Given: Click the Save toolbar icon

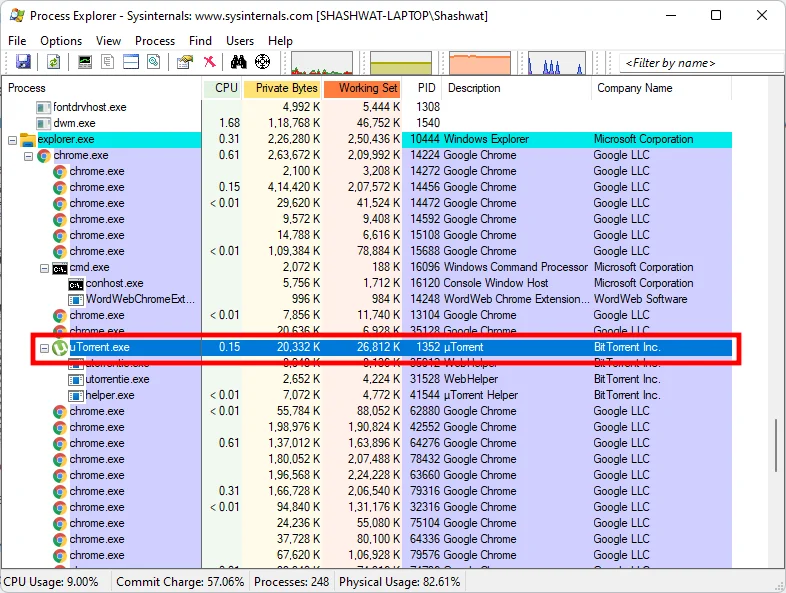Looking at the screenshot, I should (x=22, y=62).
